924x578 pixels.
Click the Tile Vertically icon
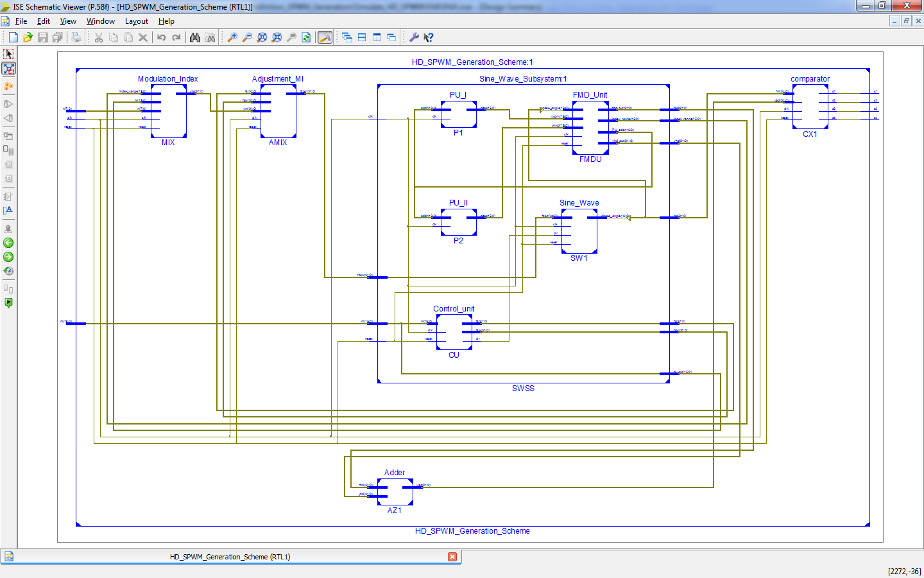[377, 37]
